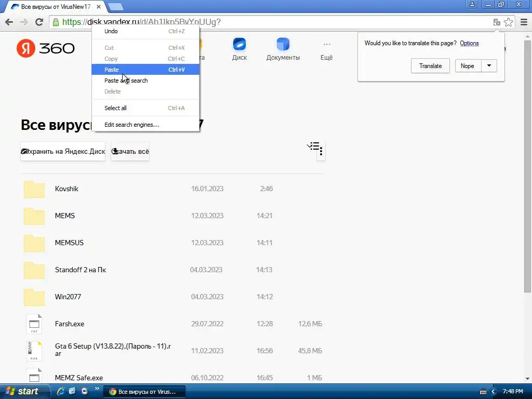This screenshot has height=399, width=532.
Task: Click the Farsh.exe file icon
Action: [34, 324]
